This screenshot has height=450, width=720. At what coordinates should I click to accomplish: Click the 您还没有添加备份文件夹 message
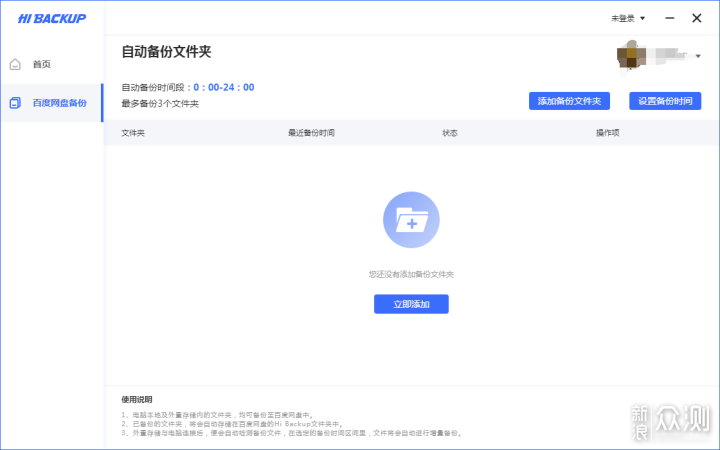[x=411, y=275]
